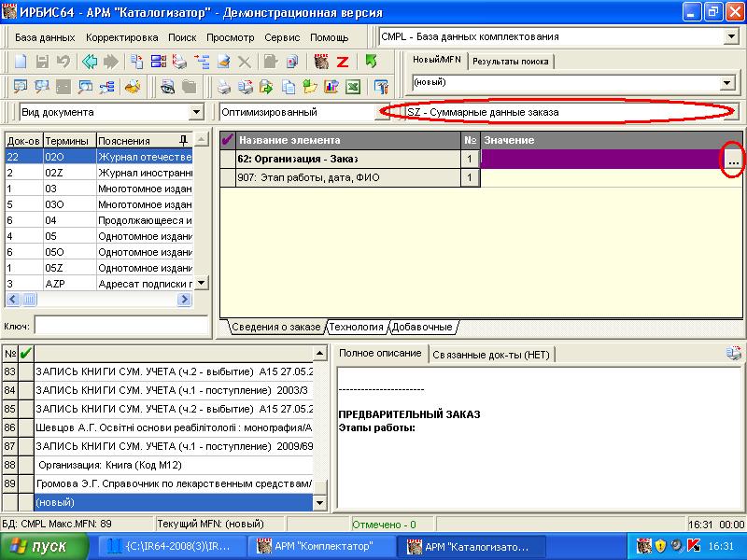Click the red Z toolbar icon

pyautogui.click(x=343, y=62)
